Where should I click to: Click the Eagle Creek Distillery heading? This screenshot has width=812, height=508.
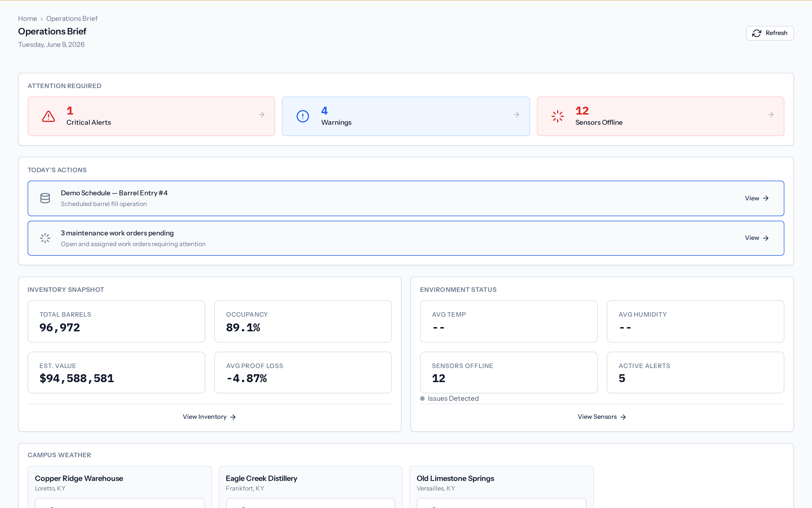(x=261, y=478)
